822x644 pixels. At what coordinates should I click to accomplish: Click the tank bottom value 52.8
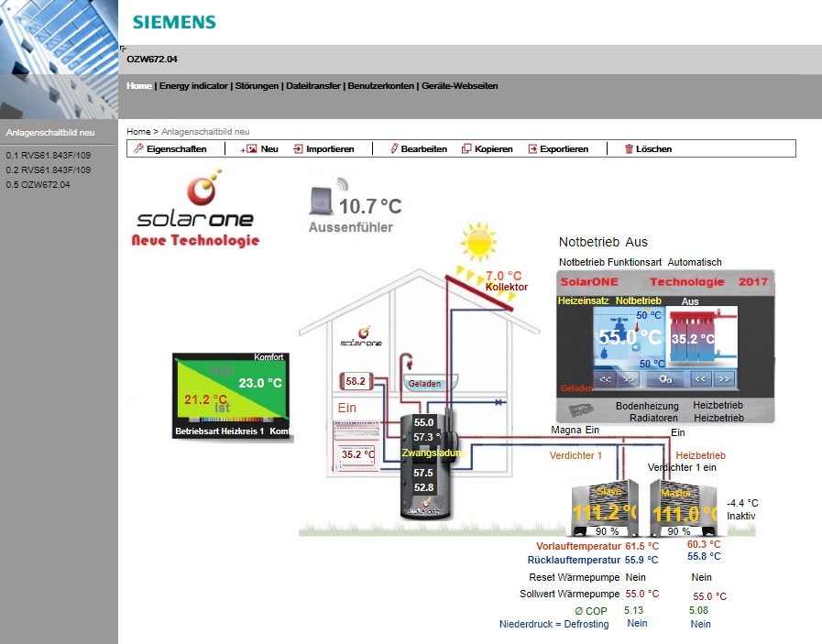(423, 487)
